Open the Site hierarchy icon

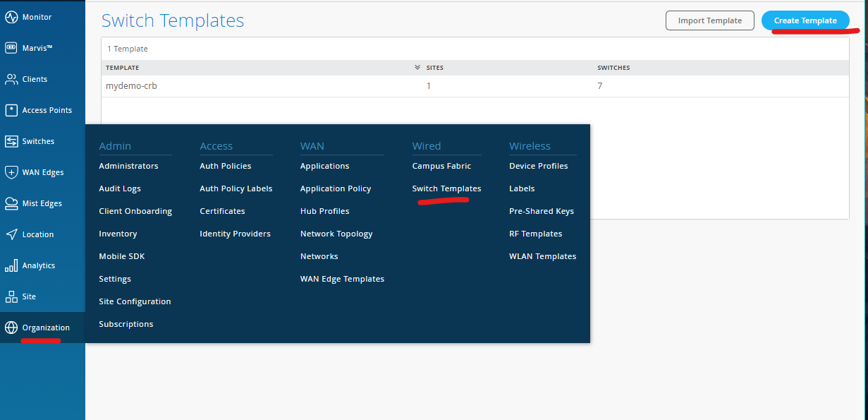tap(11, 296)
